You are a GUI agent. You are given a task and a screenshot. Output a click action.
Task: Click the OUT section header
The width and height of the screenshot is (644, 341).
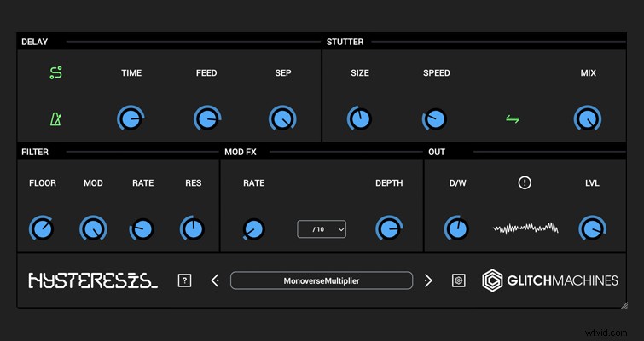pyautogui.click(x=437, y=152)
